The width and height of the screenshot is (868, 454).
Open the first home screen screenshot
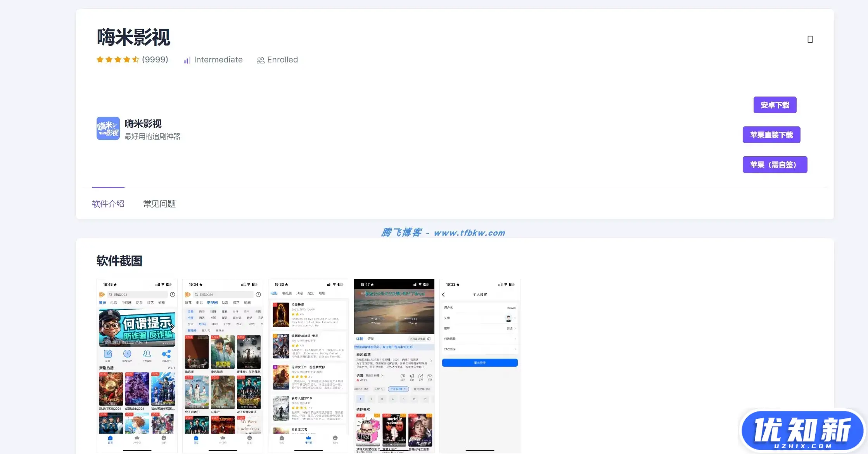point(137,366)
